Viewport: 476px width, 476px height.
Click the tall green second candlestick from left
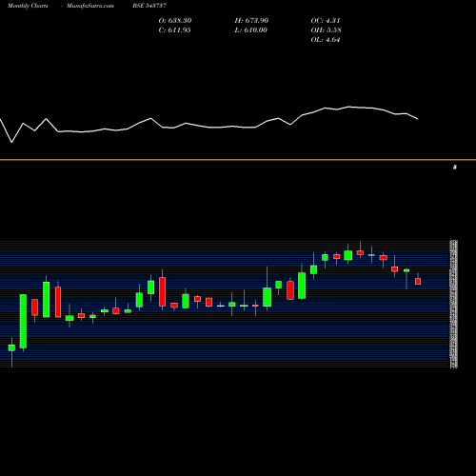coord(23,321)
